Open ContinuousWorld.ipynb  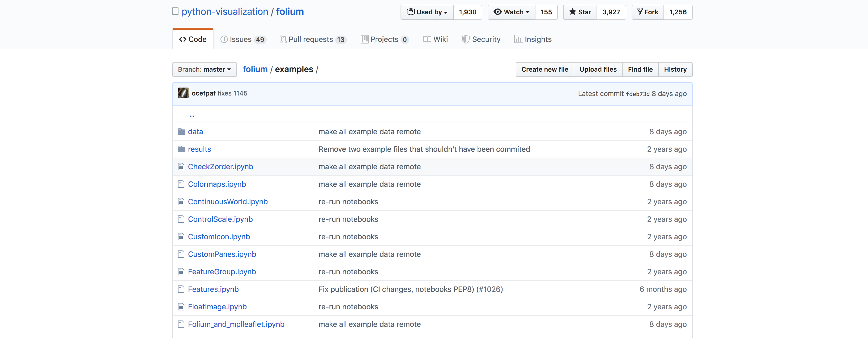tap(228, 202)
